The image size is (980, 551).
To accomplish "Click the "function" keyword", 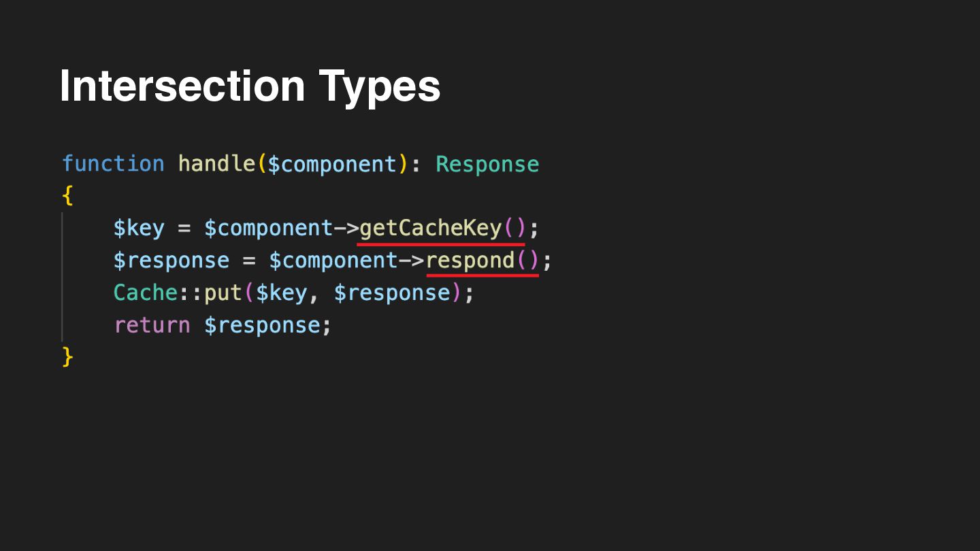I will (x=113, y=164).
